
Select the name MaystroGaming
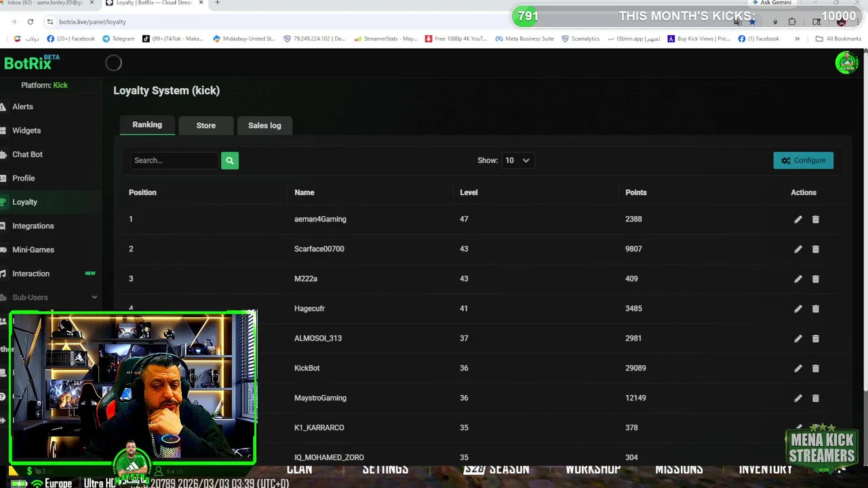pos(320,398)
